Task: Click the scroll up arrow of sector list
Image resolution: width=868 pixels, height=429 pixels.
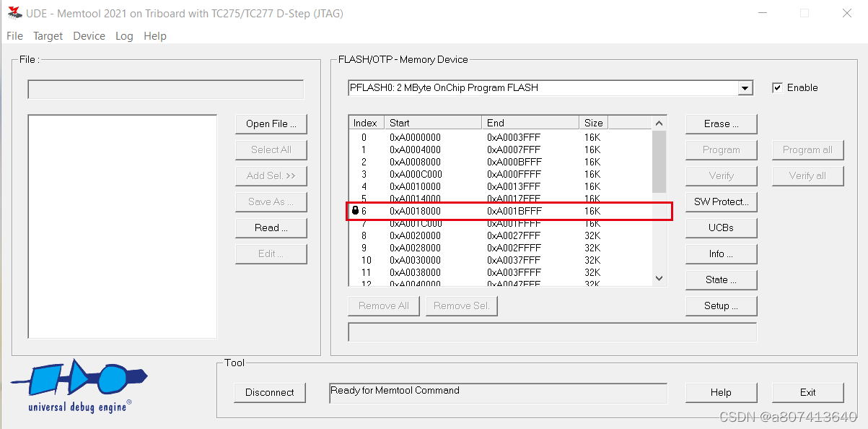Action: pyautogui.click(x=659, y=123)
